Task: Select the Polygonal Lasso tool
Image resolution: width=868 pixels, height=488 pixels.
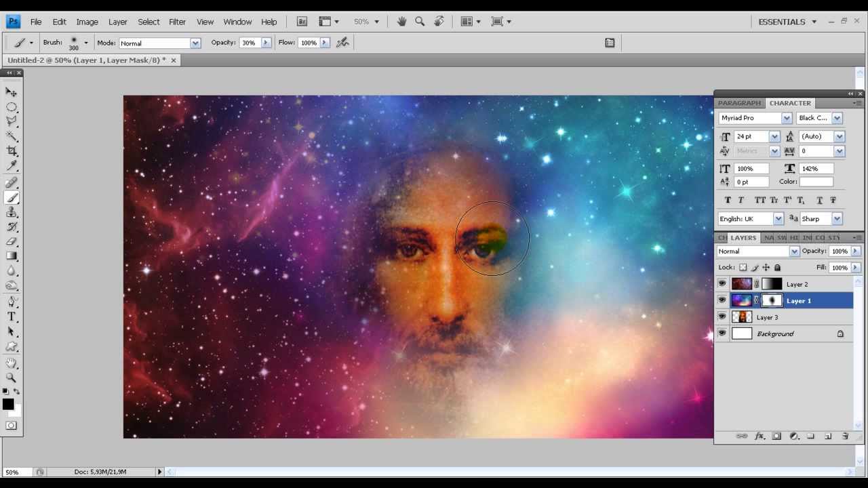Action: point(12,121)
